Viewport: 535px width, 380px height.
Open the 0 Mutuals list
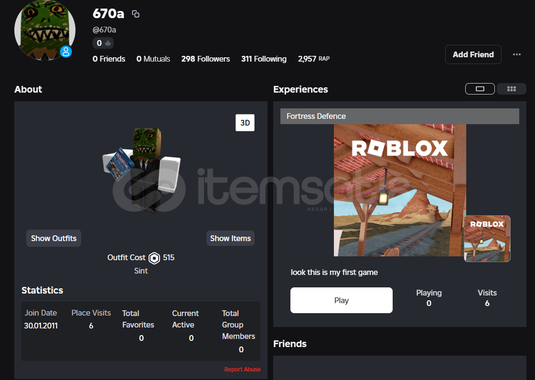[x=153, y=59]
